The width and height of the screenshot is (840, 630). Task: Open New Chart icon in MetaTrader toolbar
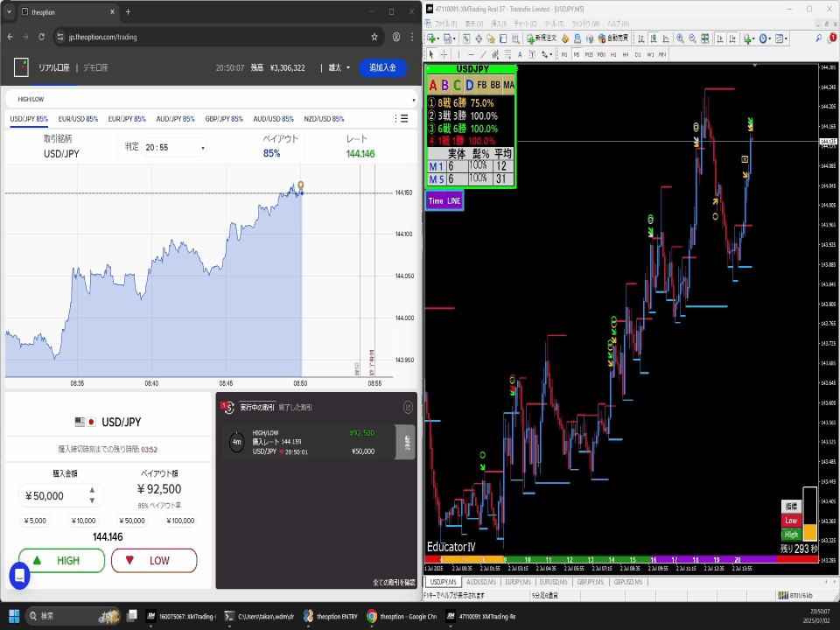pyautogui.click(x=431, y=38)
